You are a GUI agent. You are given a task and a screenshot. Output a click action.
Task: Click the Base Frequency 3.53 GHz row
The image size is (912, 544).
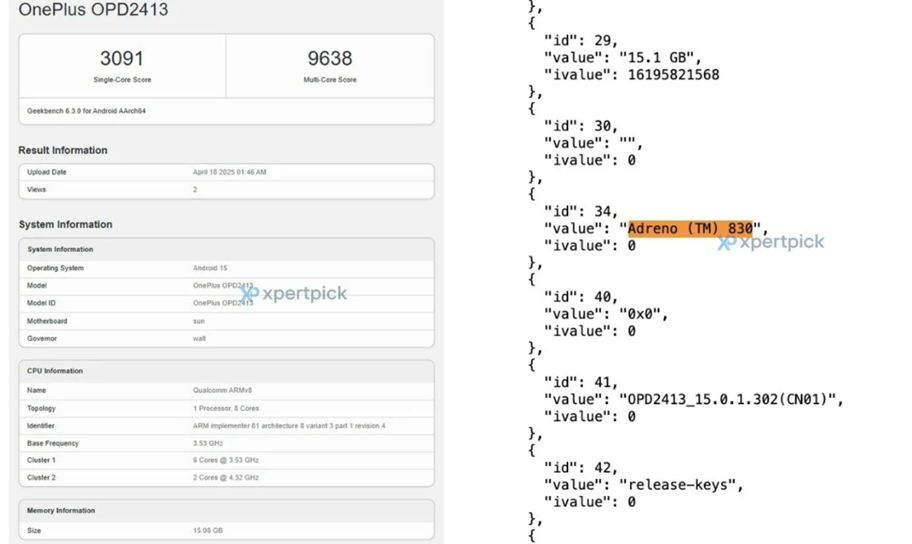point(226,443)
